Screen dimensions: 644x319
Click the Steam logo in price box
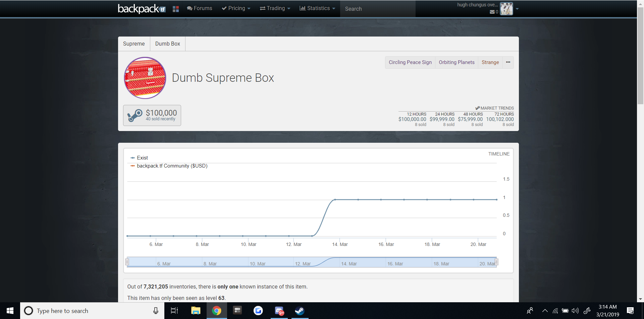click(x=135, y=116)
